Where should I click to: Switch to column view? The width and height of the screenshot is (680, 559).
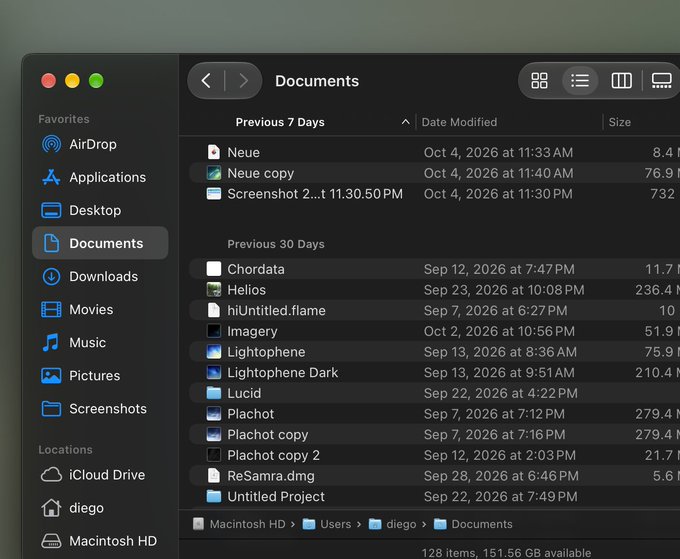point(621,81)
